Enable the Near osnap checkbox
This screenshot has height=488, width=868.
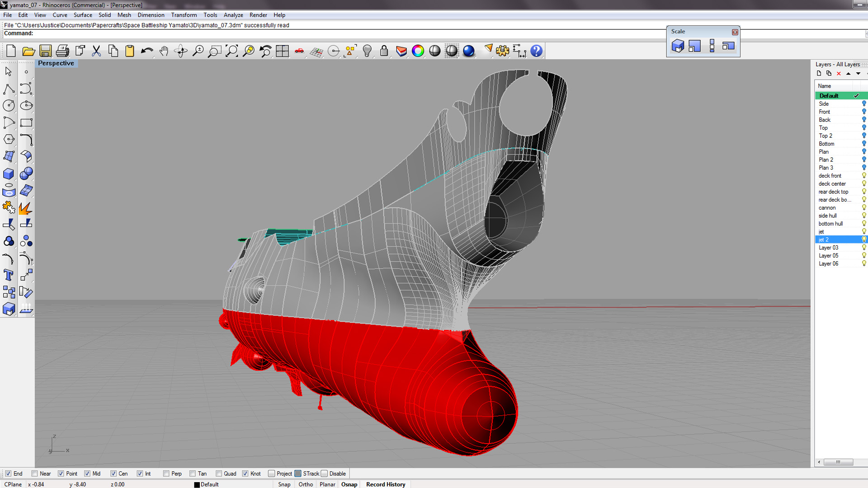pyautogui.click(x=35, y=474)
